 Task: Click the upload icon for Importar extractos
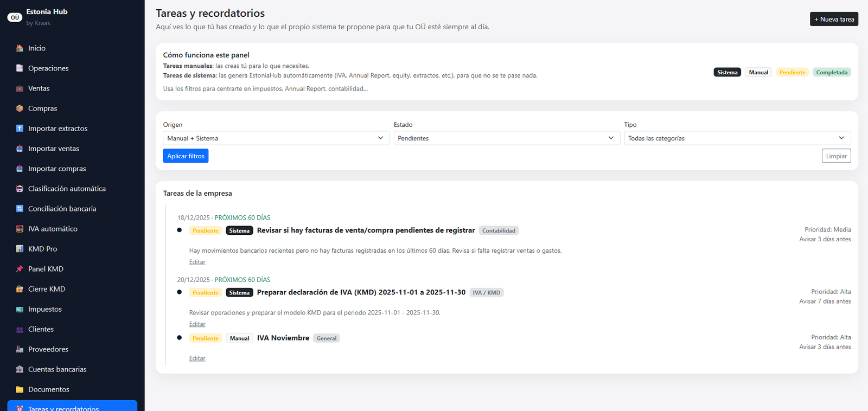[20, 129]
